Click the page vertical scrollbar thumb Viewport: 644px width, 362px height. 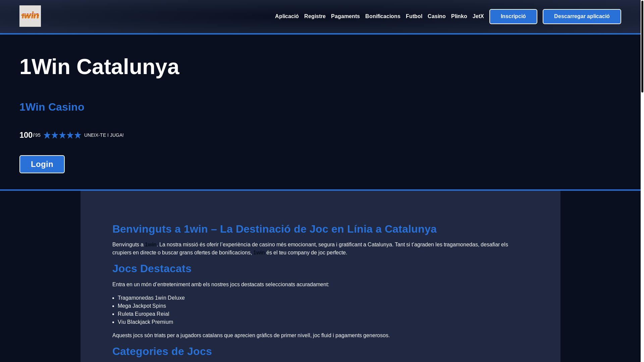642,46
